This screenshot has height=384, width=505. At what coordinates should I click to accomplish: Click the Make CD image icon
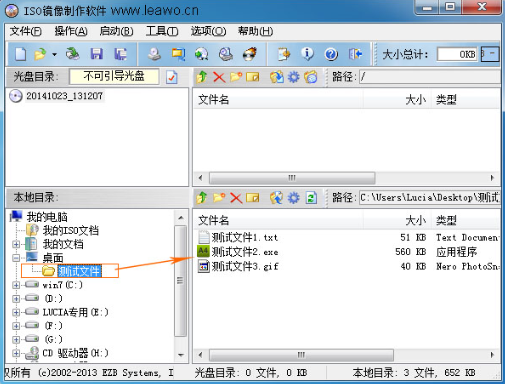click(x=154, y=54)
